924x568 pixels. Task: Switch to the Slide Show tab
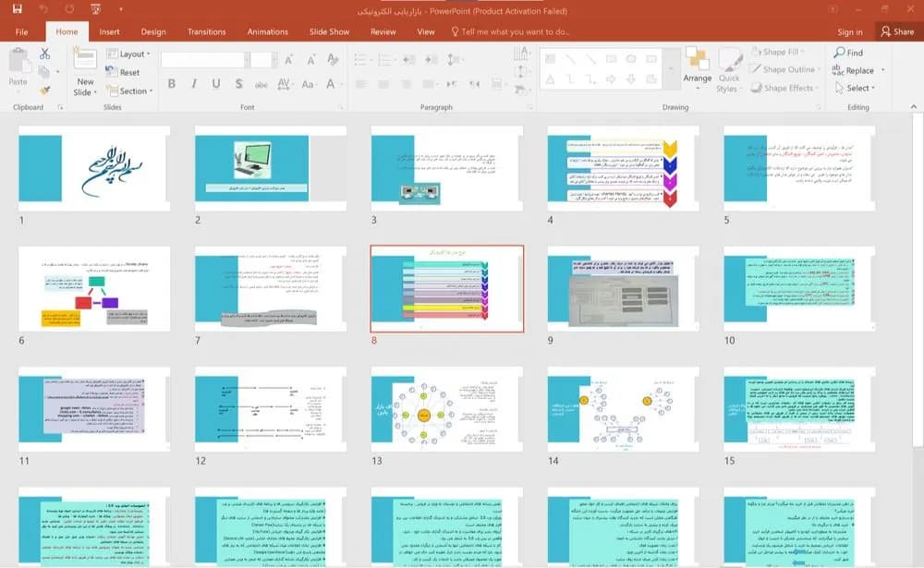click(330, 31)
